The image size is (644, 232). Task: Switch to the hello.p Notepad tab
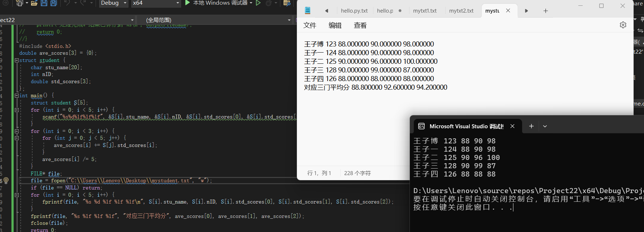[385, 11]
